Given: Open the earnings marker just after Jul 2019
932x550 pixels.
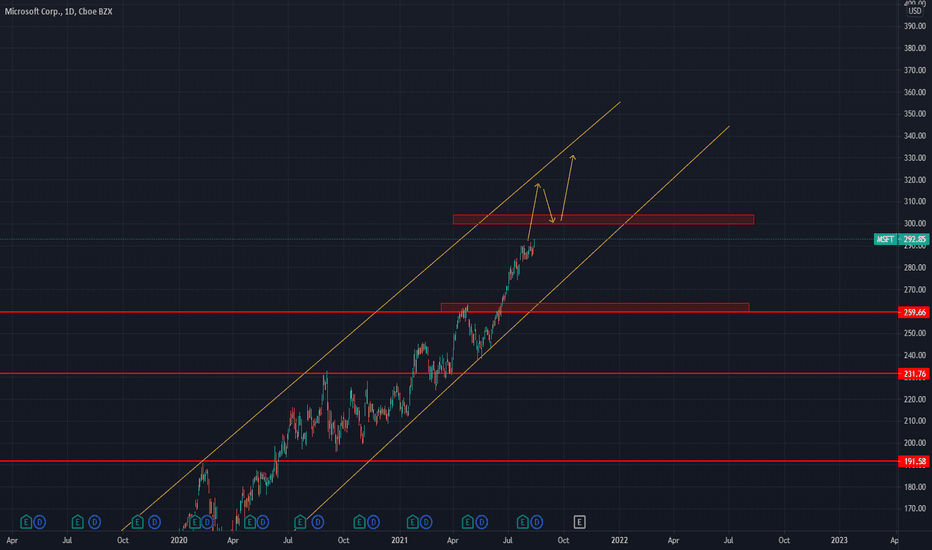Looking at the screenshot, I should coord(77,522).
